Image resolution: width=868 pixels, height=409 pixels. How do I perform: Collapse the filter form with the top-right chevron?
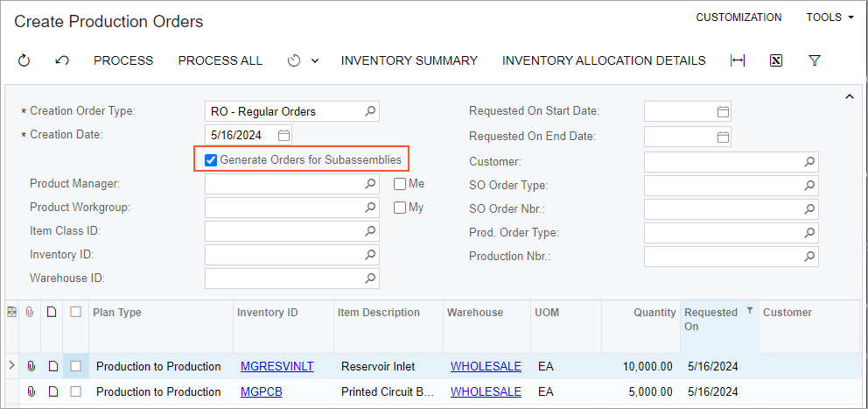[849, 97]
